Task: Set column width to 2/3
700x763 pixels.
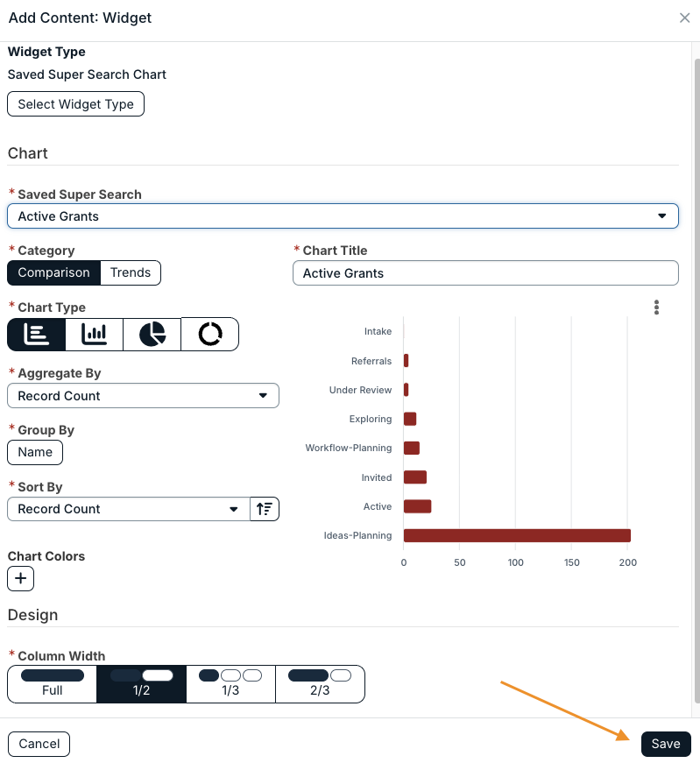Action: coord(320,683)
